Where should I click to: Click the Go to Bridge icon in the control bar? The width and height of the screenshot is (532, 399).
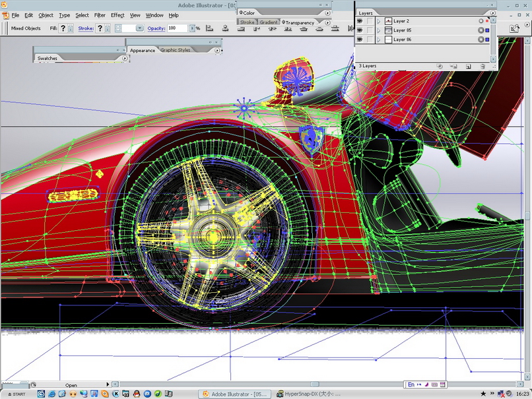pos(514,29)
